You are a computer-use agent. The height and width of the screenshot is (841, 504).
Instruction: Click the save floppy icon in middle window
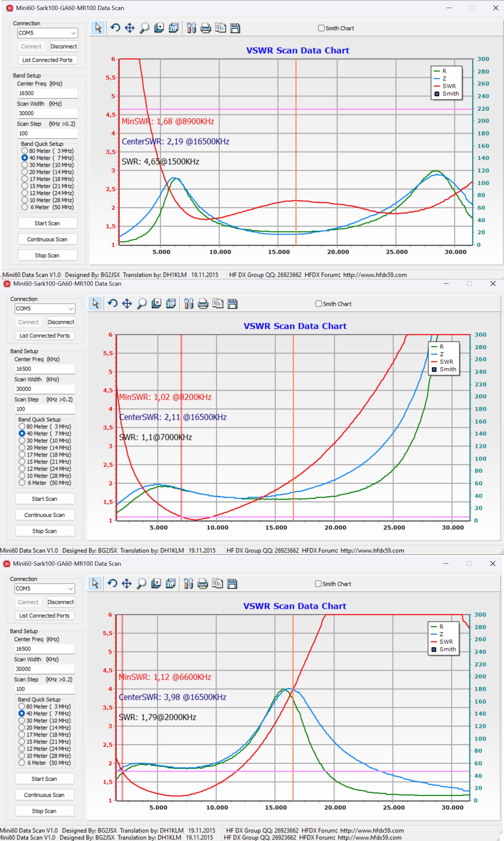coord(233,303)
